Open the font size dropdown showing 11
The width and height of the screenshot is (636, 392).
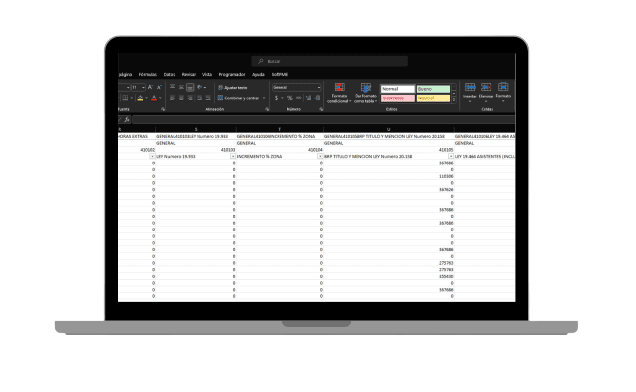click(138, 87)
